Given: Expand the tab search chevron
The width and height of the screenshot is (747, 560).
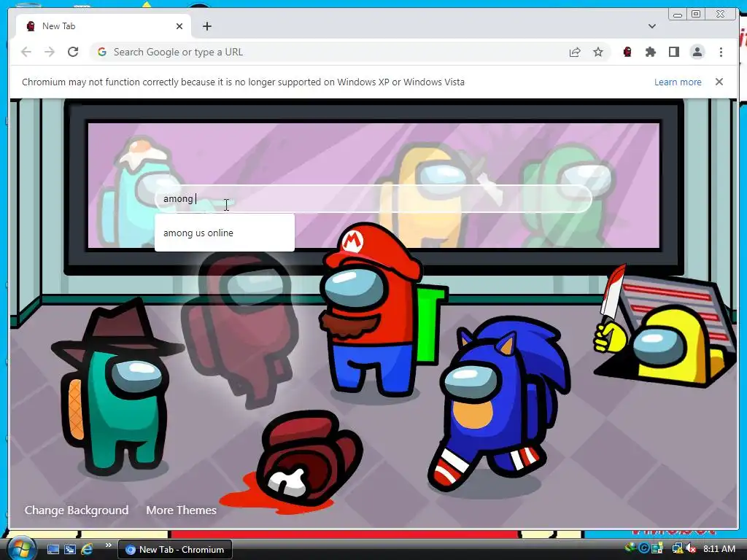Looking at the screenshot, I should (x=652, y=26).
